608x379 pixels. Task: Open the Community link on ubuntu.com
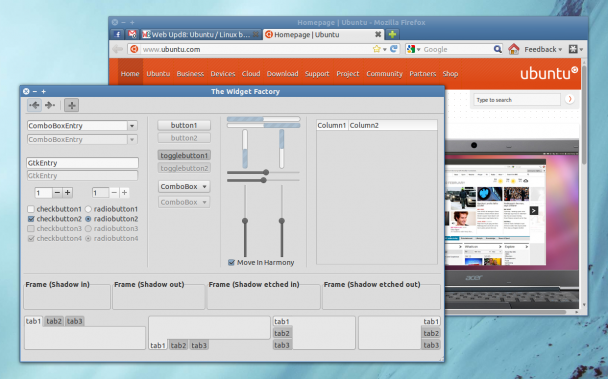tap(384, 74)
